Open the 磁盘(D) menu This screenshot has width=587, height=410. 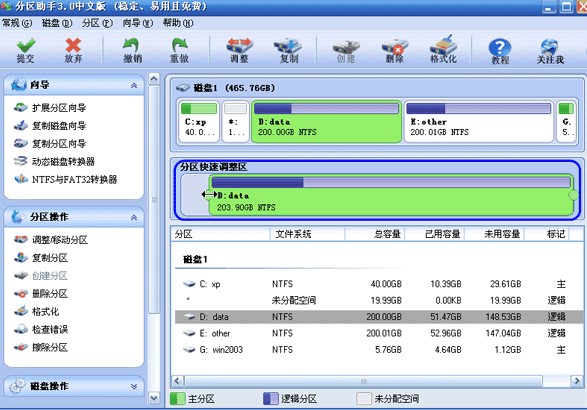57,23
